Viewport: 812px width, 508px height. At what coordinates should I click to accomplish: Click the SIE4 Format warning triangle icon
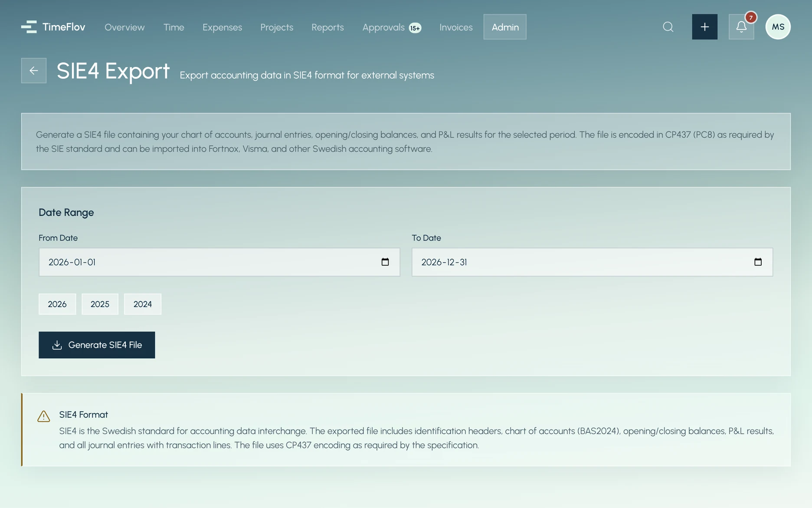tap(44, 416)
